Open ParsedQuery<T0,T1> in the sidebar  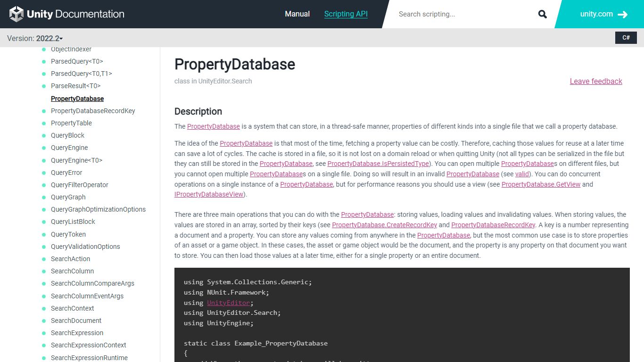(82, 74)
